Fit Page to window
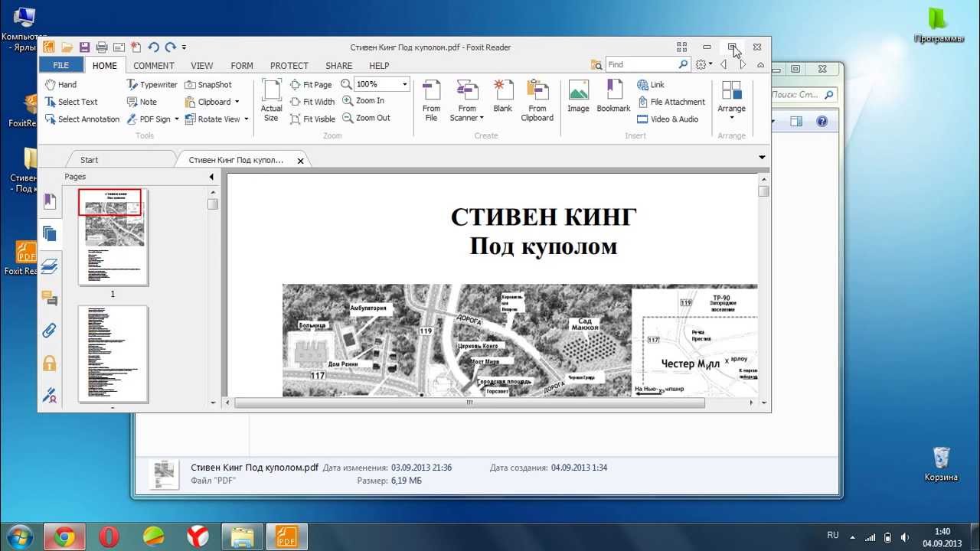Screen dimensions: 980x551 311,85
